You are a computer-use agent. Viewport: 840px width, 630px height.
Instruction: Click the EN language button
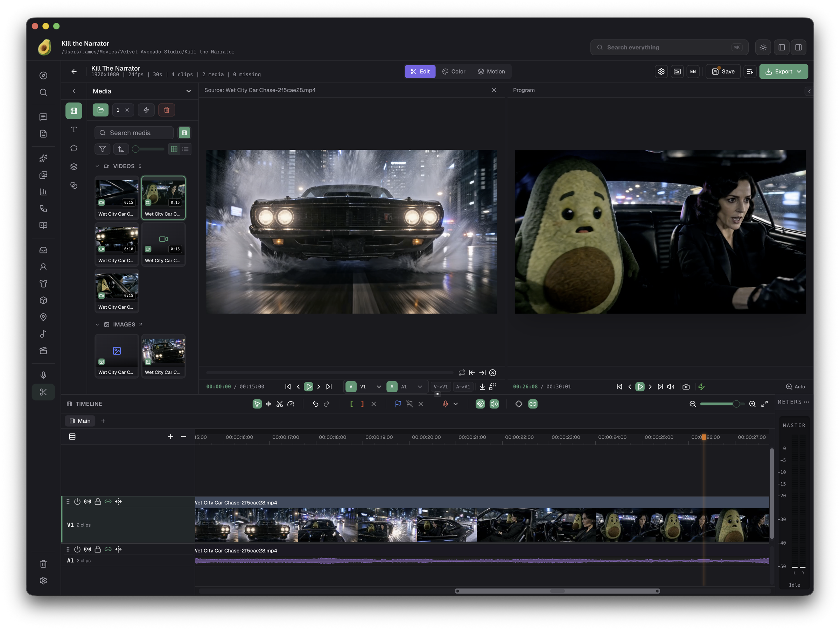point(693,71)
